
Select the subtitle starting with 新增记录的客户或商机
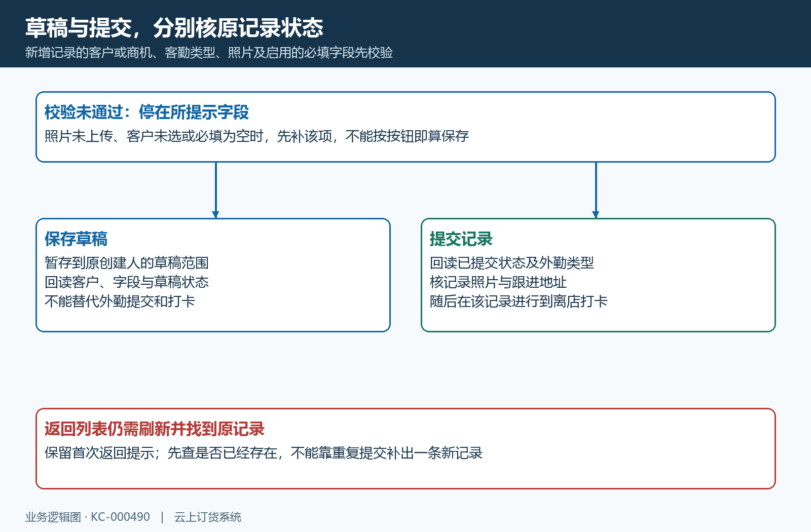tap(209, 53)
